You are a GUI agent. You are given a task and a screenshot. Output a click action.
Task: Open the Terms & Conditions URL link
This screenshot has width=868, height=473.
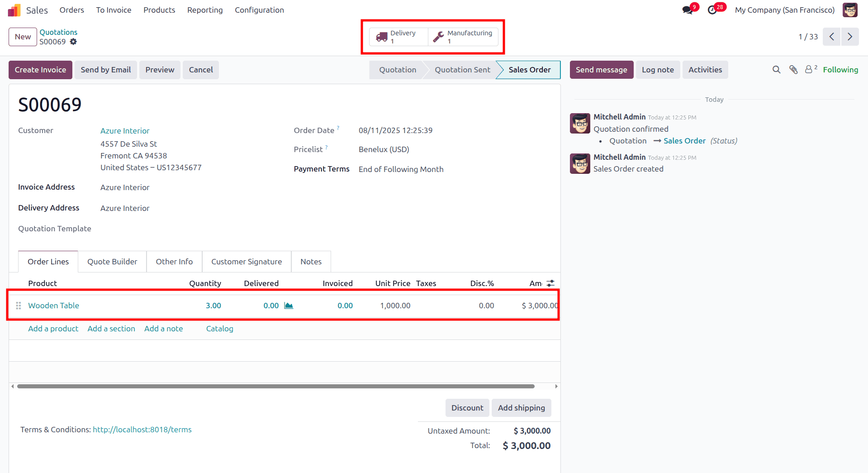(x=142, y=430)
